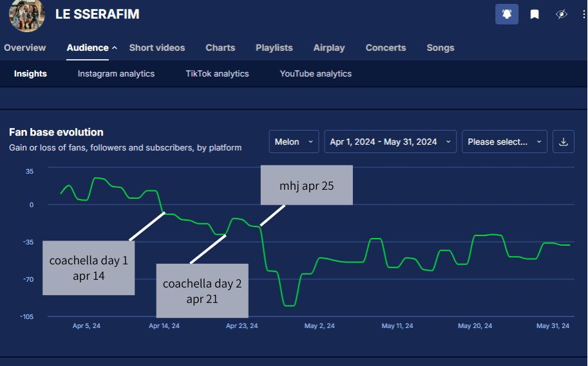Screen dimensions: 588x366
Task: Open the Airplay tab
Action: pyautogui.click(x=329, y=48)
